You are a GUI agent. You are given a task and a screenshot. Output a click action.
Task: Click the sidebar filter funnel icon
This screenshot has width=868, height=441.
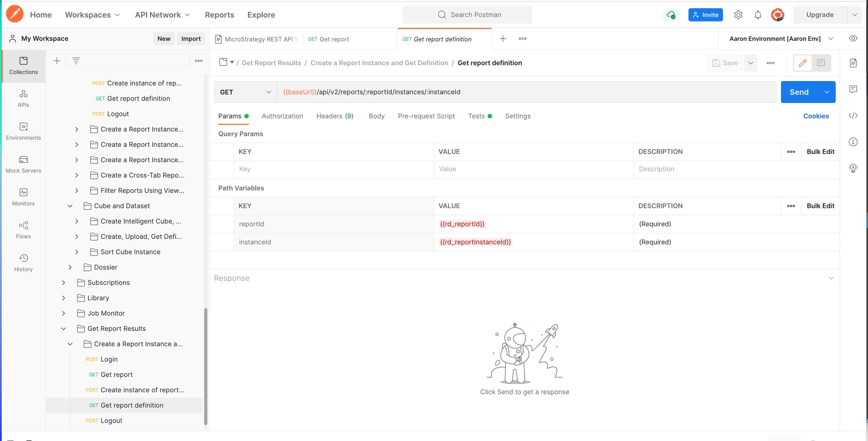(76, 61)
